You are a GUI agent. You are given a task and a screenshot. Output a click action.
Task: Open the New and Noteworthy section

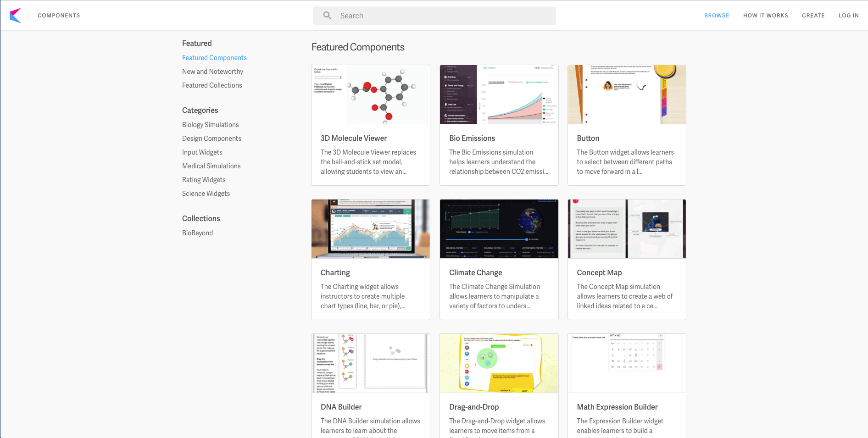[212, 72]
